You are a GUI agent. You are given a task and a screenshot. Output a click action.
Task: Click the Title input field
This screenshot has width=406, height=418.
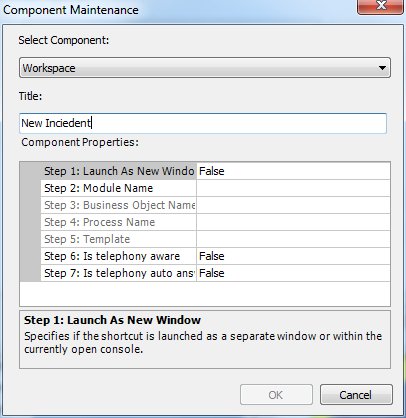tap(203, 123)
